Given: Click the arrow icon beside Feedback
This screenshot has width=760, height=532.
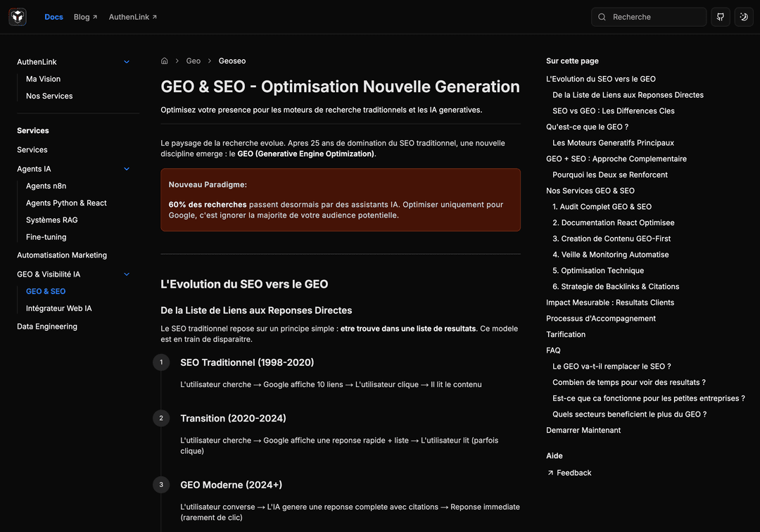Looking at the screenshot, I should [x=551, y=473].
